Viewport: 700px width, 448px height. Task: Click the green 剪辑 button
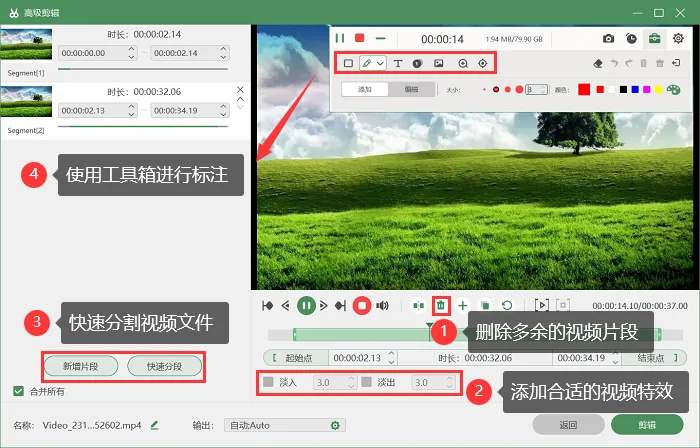(x=647, y=425)
